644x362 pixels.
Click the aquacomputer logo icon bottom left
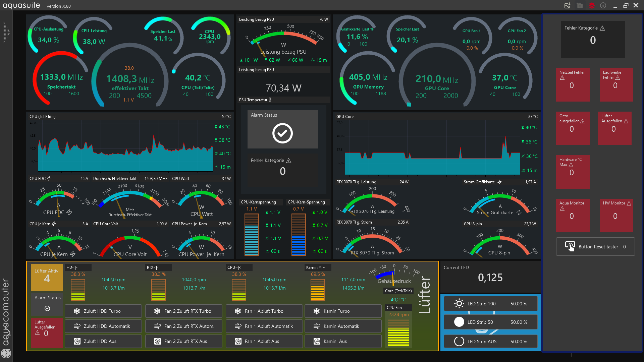pos(6,353)
